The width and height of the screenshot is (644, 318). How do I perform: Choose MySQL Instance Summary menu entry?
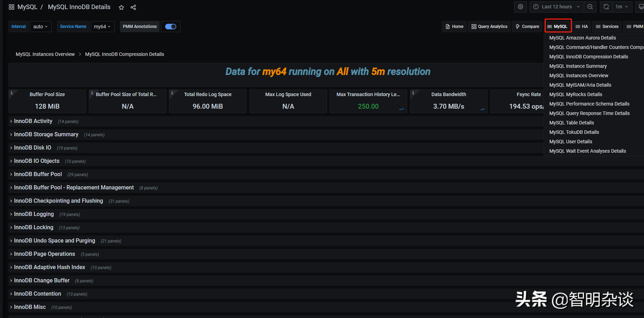coord(578,66)
